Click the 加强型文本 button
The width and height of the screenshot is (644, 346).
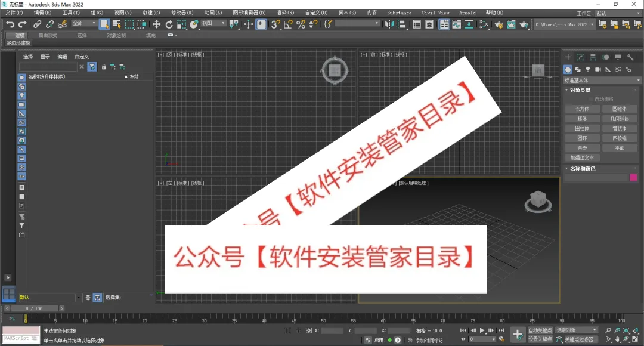coord(582,158)
